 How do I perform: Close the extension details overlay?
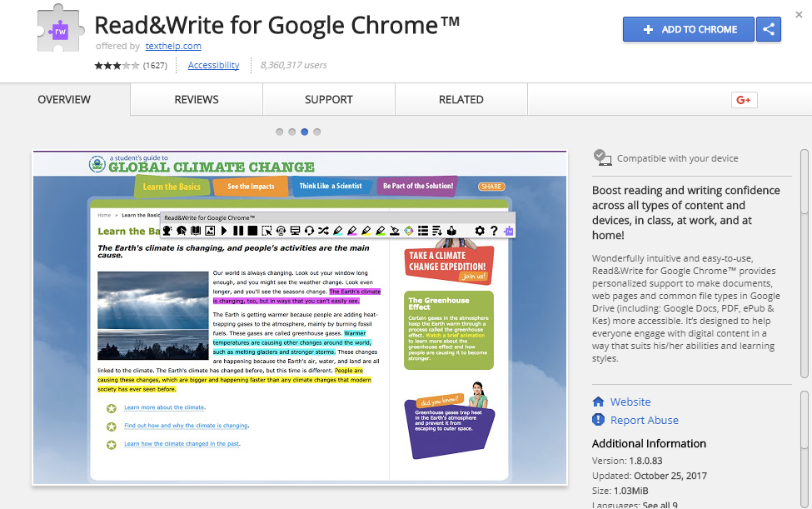[799, 14]
